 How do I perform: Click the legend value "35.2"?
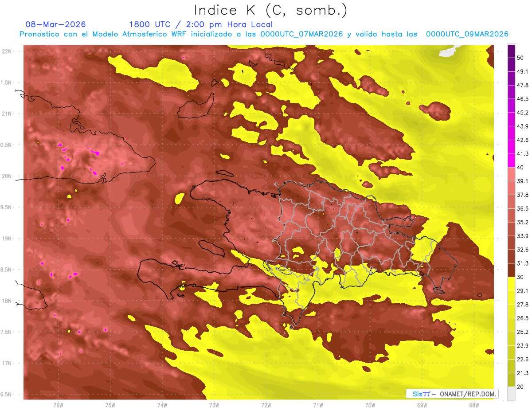523,222
